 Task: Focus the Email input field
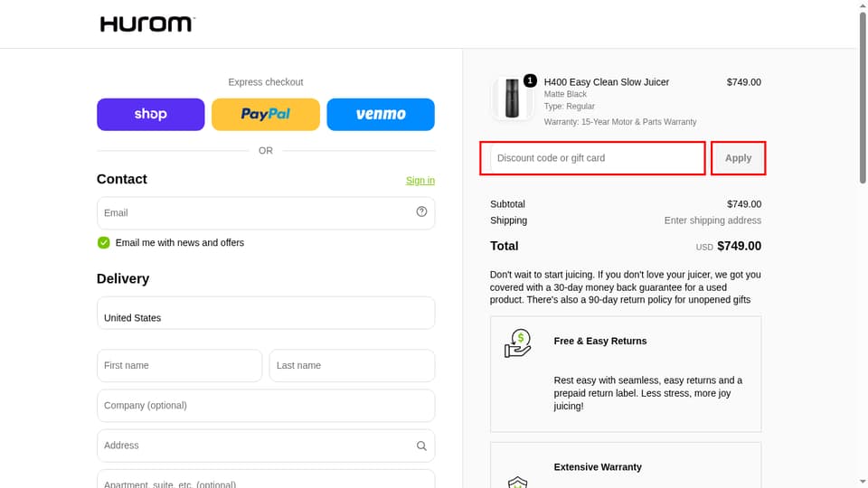(x=266, y=213)
